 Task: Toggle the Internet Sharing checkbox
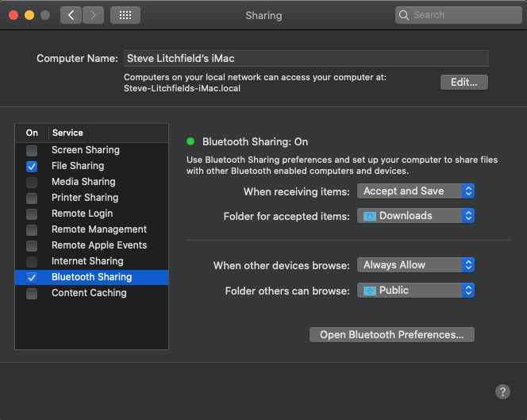(32, 262)
